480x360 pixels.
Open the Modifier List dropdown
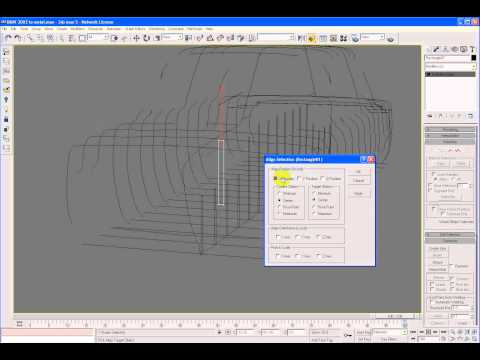pyautogui.click(x=450, y=66)
